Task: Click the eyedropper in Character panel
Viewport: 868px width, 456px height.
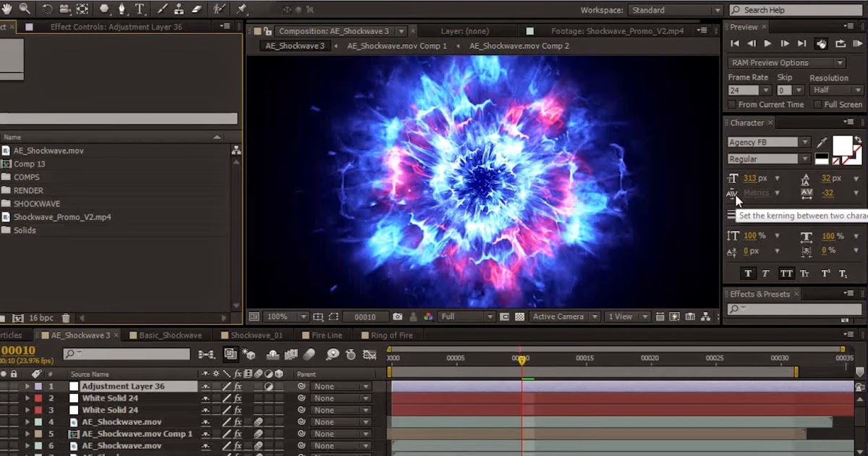Action: [822, 143]
